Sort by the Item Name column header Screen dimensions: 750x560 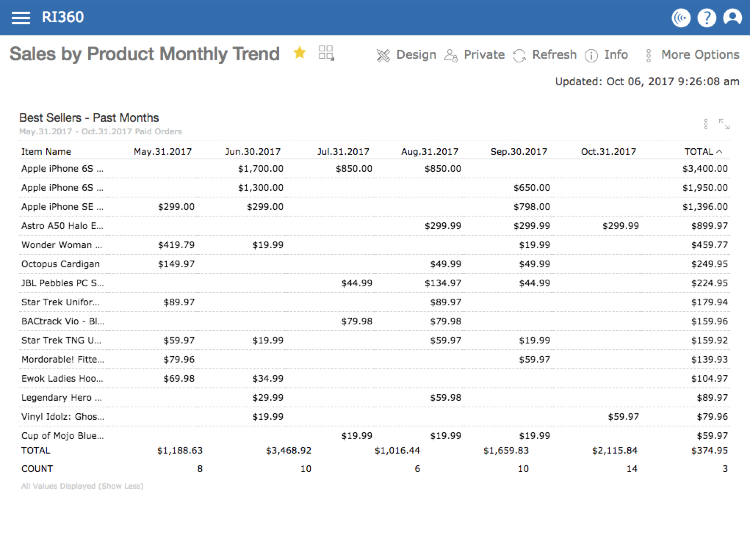pyautogui.click(x=46, y=152)
